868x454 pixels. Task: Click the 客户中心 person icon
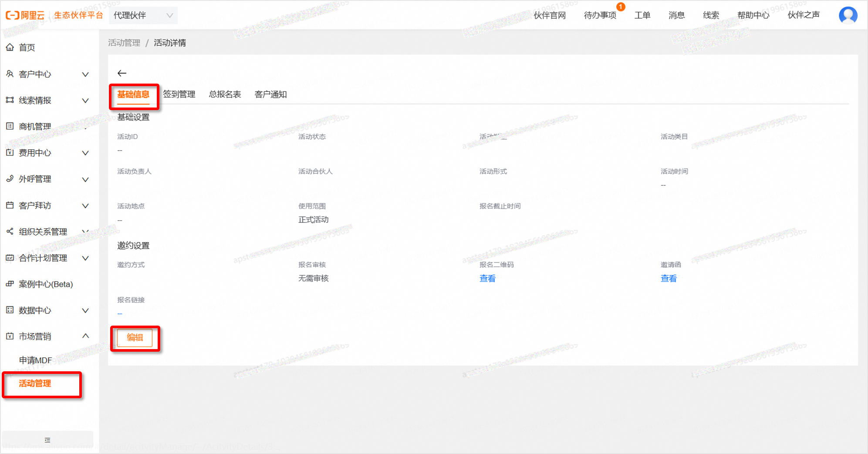(10, 74)
